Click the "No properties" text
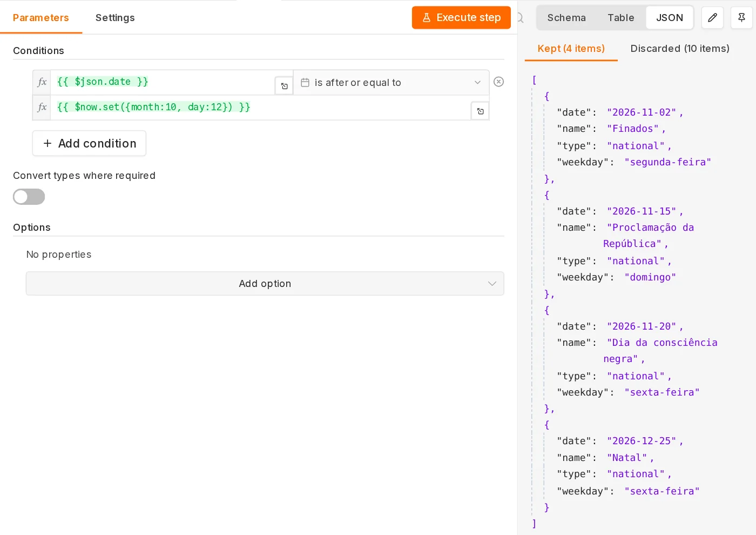Screen dimensions: 756x535 point(59,255)
